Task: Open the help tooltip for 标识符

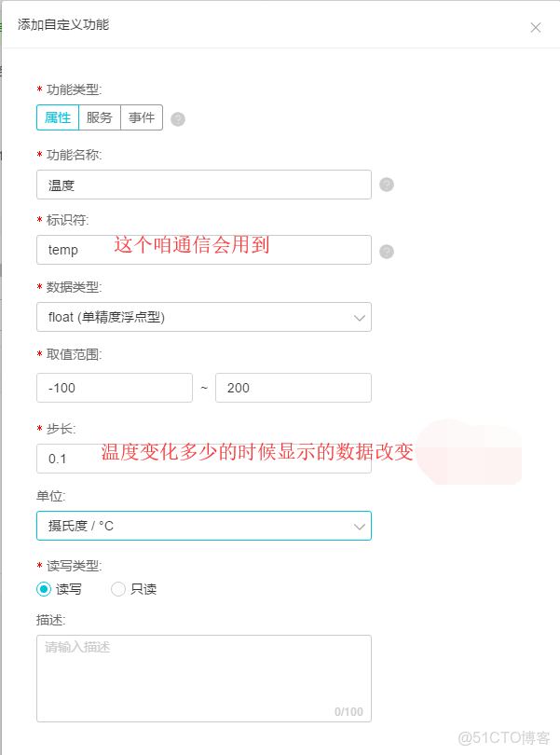Action: click(386, 250)
